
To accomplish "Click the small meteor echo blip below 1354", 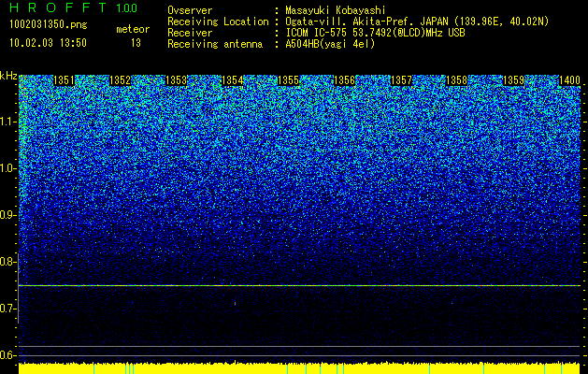I will (x=236, y=303).
